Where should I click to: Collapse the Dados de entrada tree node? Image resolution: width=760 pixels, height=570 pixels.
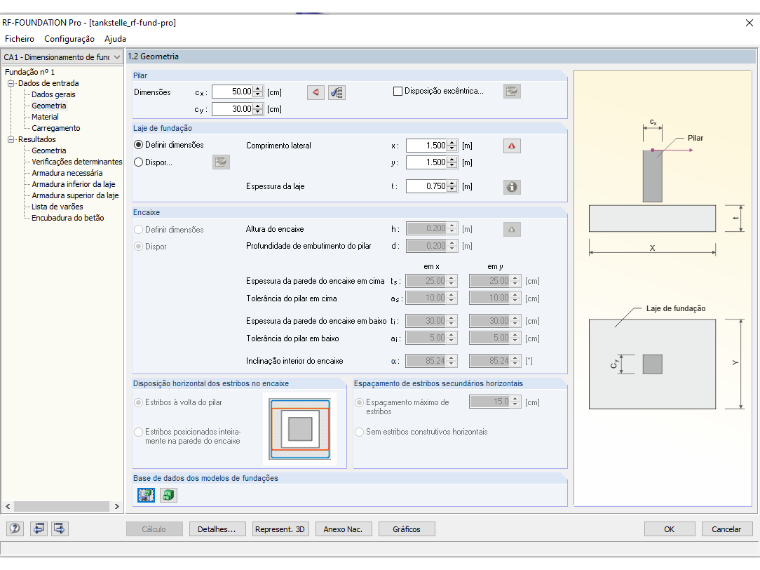[x=10, y=83]
